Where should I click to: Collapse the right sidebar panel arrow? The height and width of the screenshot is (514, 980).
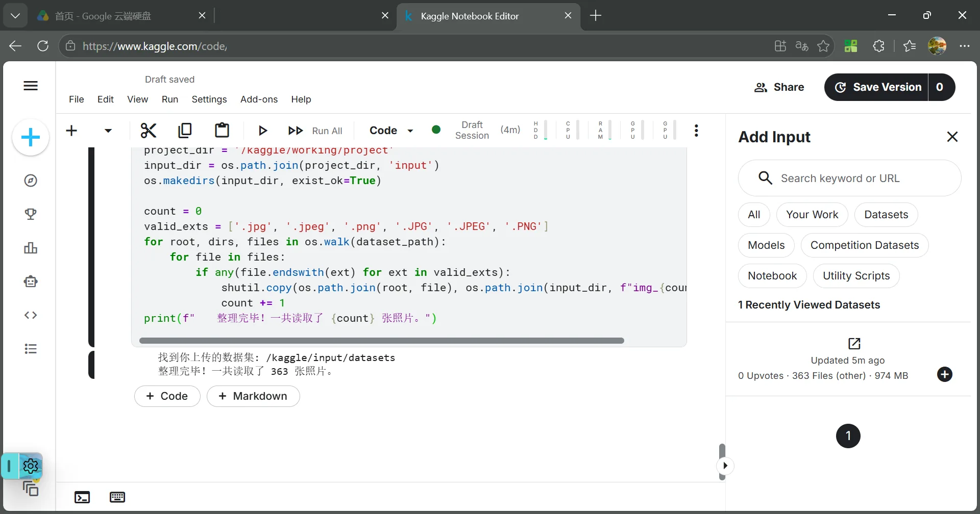(x=725, y=466)
